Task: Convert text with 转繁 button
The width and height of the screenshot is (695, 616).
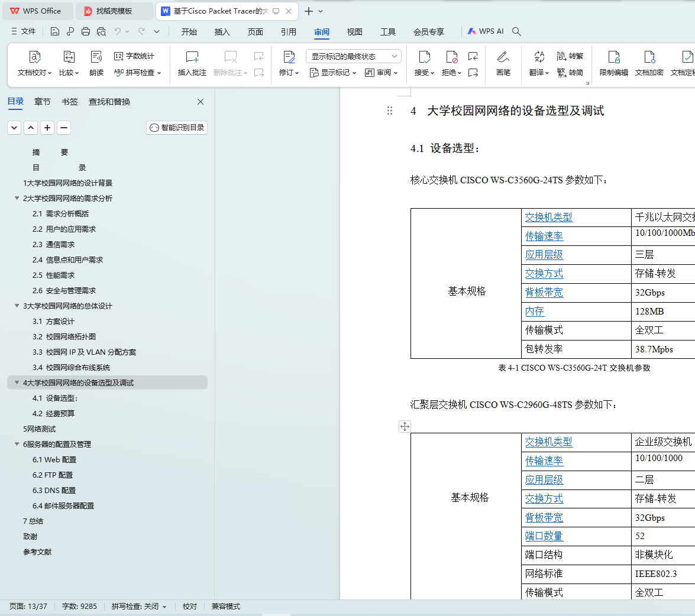Action: pos(570,56)
